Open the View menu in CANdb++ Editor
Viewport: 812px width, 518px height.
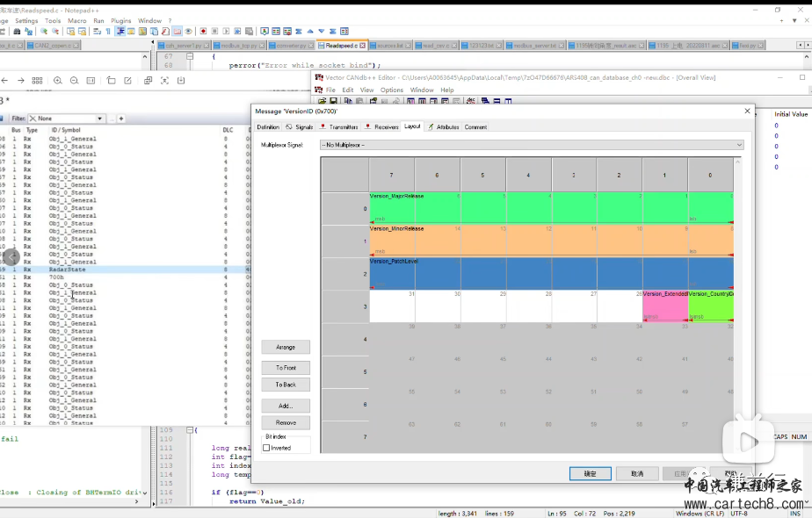click(366, 90)
